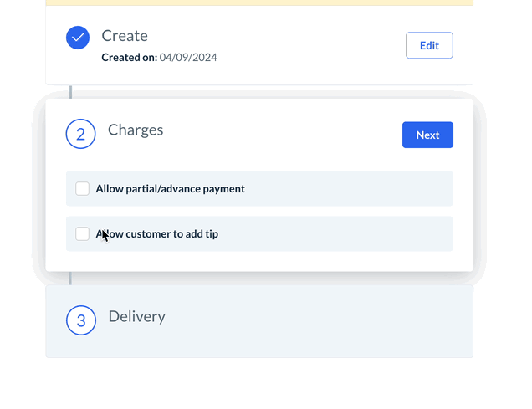Click the yellow banner strip at top

(259, 3)
